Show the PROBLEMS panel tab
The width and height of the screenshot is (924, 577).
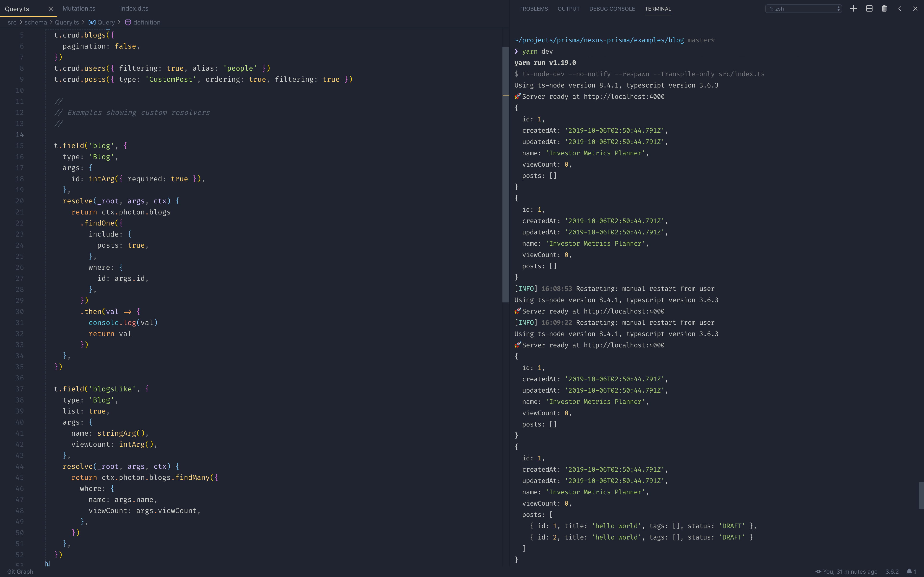click(x=533, y=8)
